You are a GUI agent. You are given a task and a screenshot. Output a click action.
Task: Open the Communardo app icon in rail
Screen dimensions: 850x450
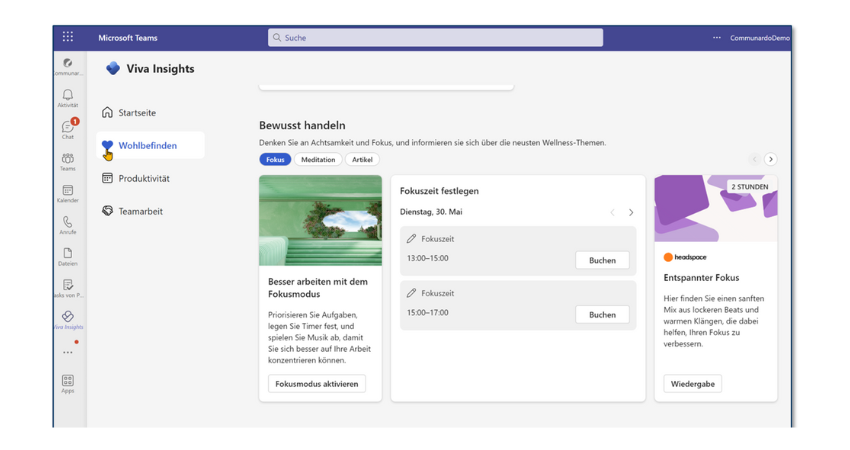pos(68,63)
